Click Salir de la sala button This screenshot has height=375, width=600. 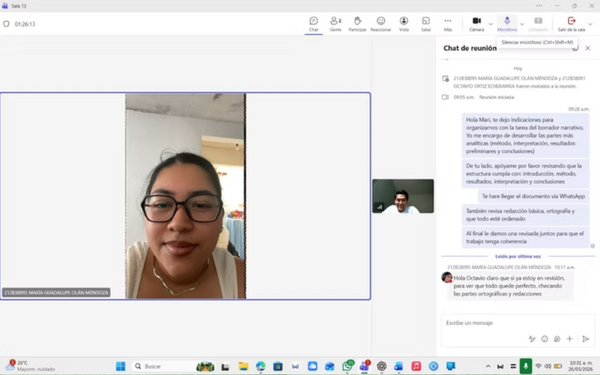pos(571,24)
